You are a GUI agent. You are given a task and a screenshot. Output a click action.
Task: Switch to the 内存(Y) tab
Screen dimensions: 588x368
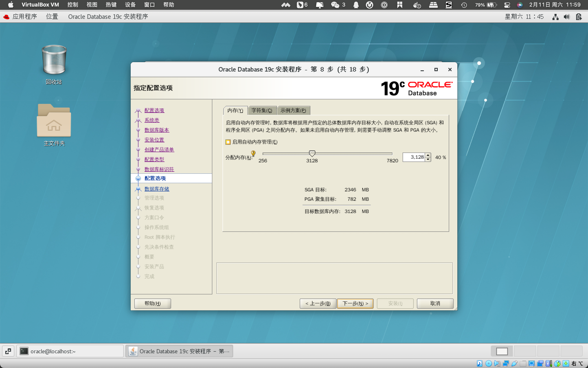click(x=235, y=110)
